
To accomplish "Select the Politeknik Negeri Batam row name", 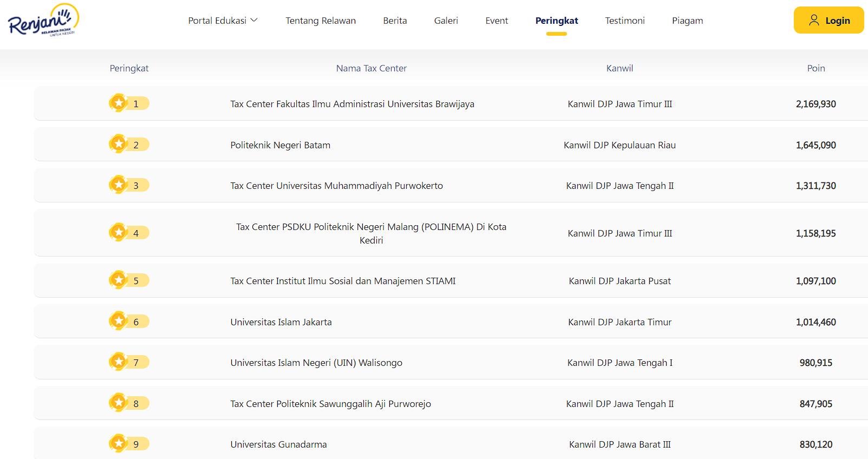I will pyautogui.click(x=280, y=145).
